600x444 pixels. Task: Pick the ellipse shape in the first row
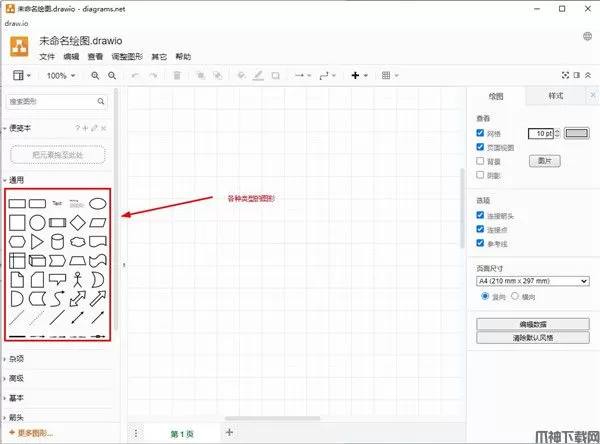pos(97,203)
